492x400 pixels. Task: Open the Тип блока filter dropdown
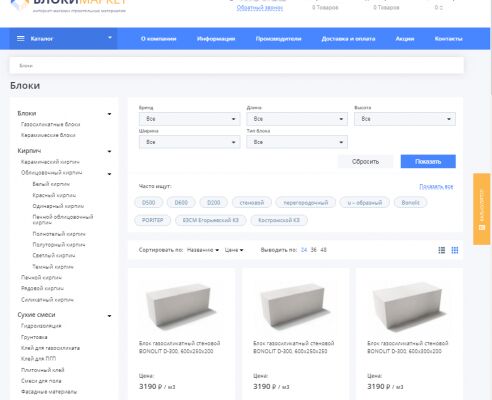coord(297,142)
